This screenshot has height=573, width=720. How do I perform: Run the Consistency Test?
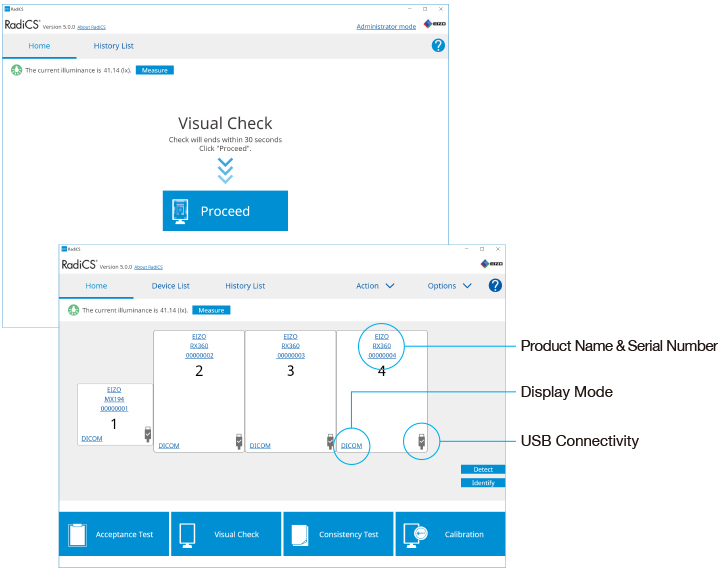coord(338,534)
